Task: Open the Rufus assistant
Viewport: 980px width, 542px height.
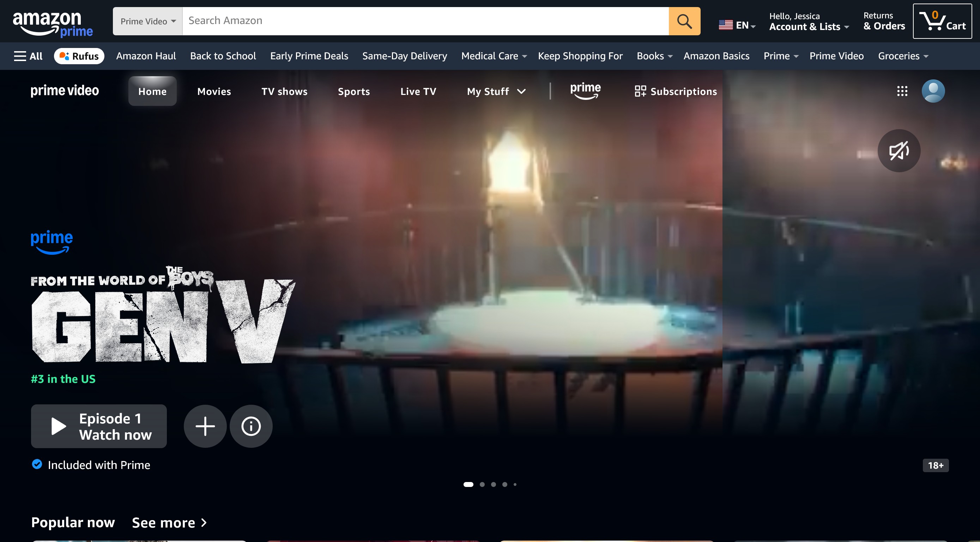Action: click(x=79, y=56)
